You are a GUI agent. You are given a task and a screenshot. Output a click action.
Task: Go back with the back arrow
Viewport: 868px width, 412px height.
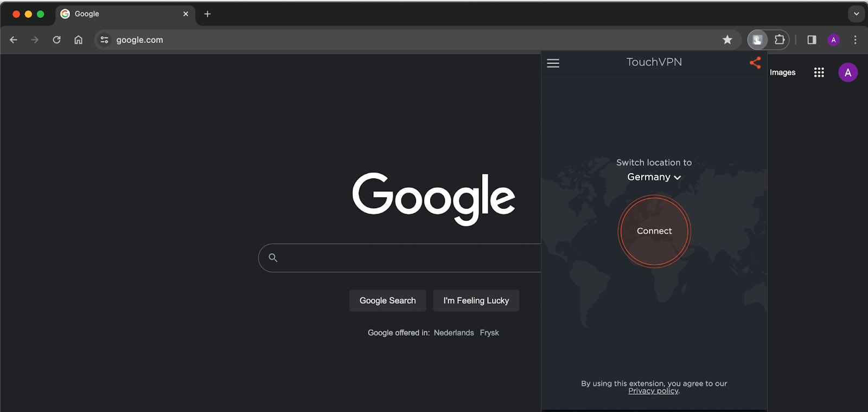[x=14, y=40]
